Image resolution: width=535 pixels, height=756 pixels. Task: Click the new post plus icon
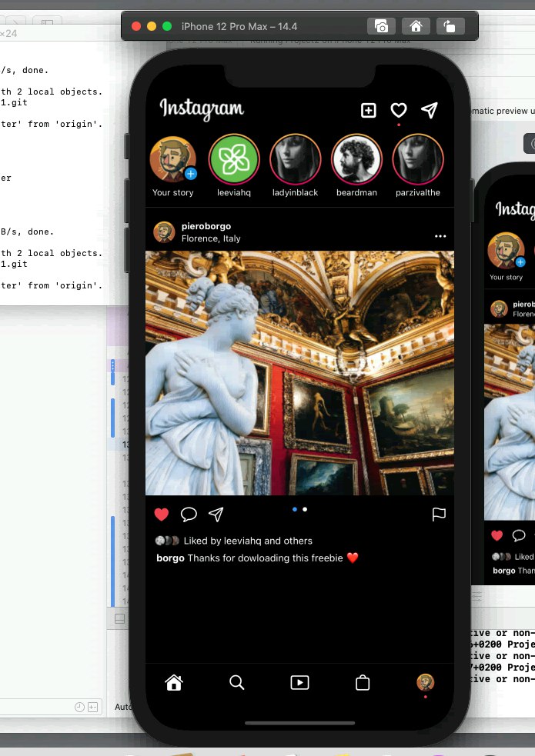369,111
